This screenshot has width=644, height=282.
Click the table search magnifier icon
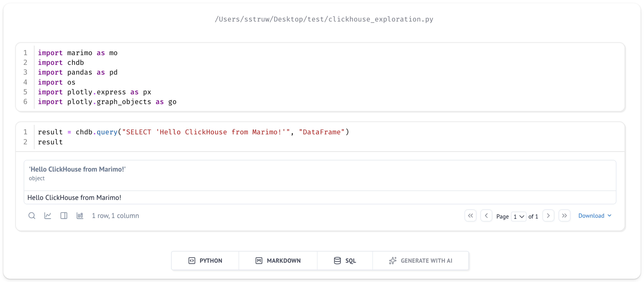32,216
